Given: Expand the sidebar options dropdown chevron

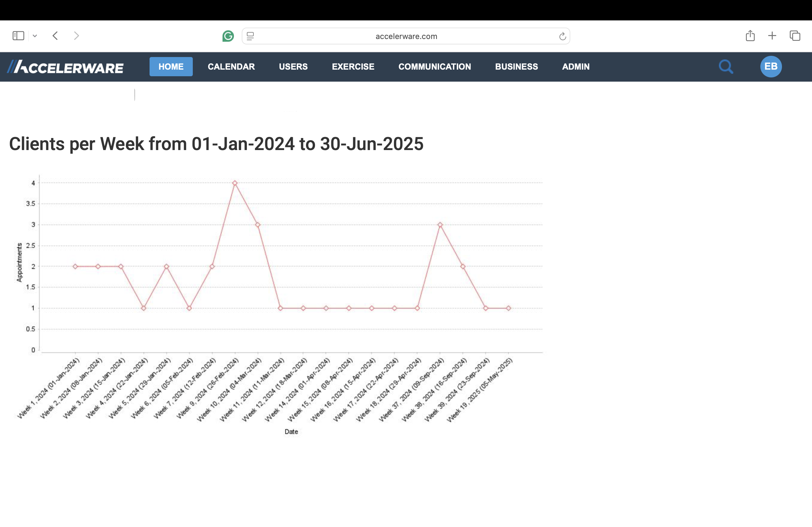Looking at the screenshot, I should (35, 36).
